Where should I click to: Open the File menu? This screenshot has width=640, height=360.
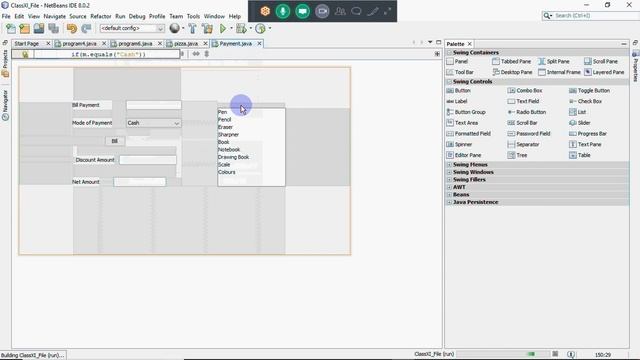pyautogui.click(x=6, y=16)
